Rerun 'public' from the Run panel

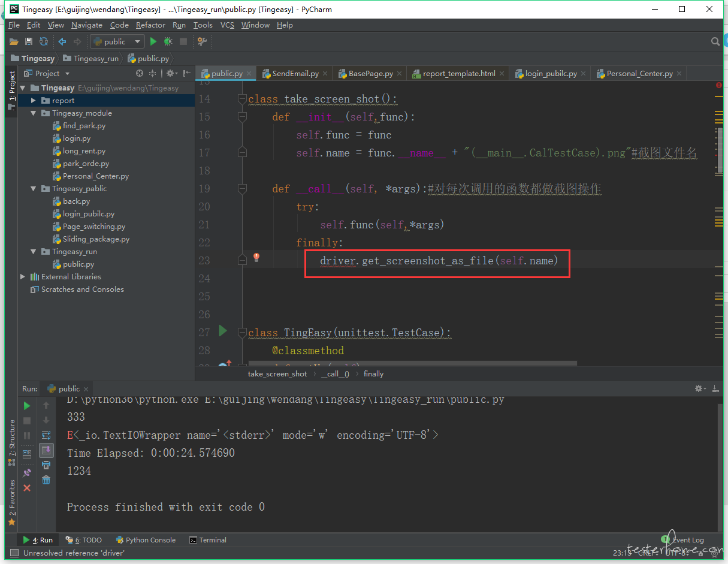[x=27, y=406]
